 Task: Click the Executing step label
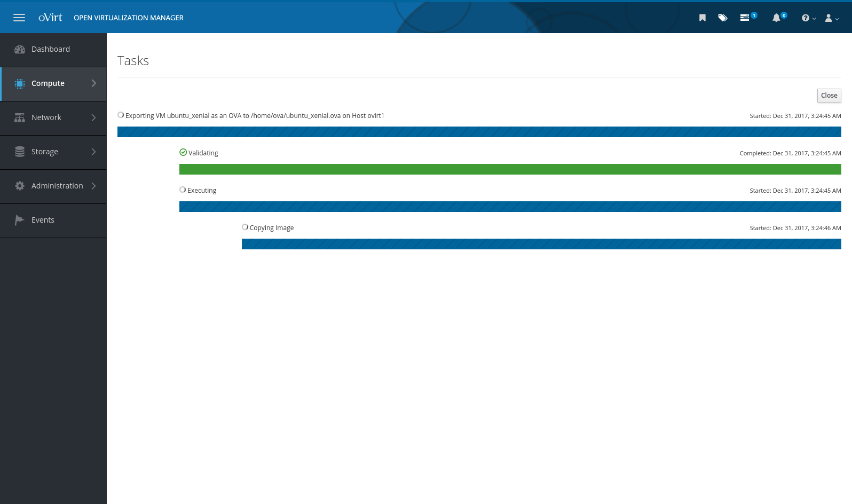point(202,191)
